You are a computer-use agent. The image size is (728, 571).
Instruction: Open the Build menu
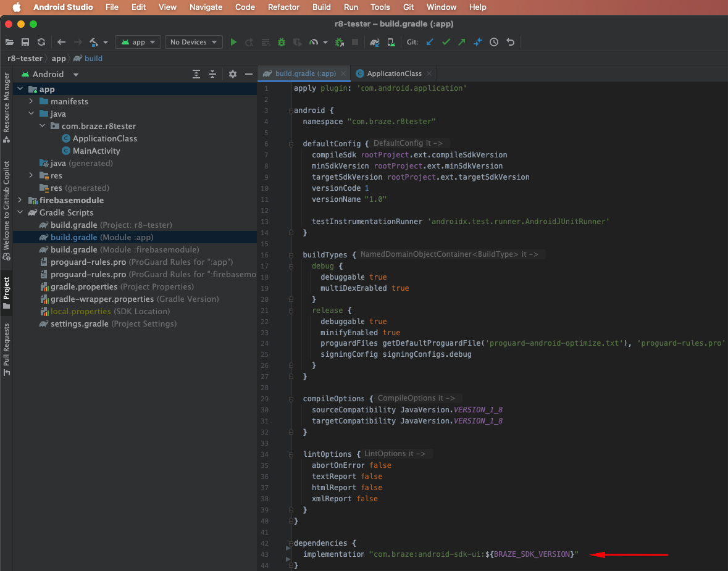point(321,7)
